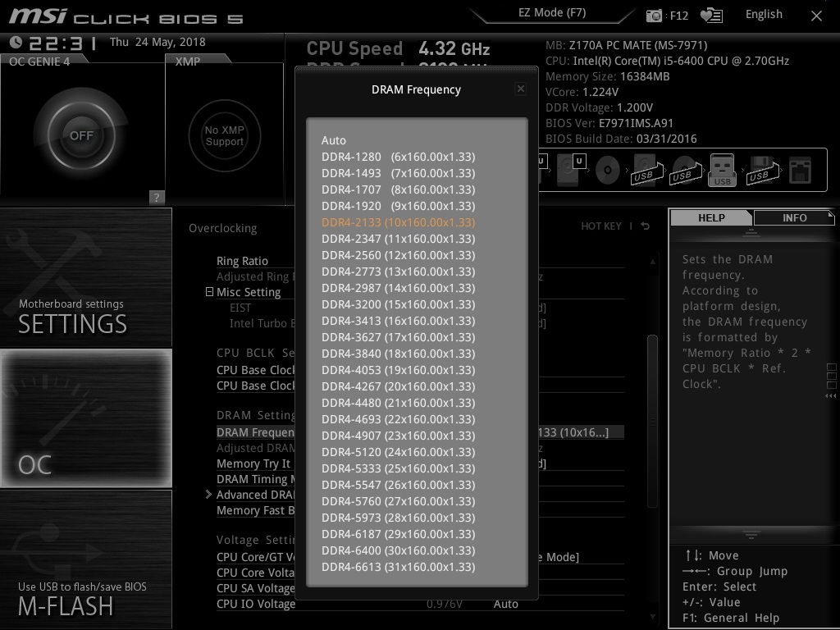Select the USB key boot device icon
The height and width of the screenshot is (630, 840).
click(722, 171)
